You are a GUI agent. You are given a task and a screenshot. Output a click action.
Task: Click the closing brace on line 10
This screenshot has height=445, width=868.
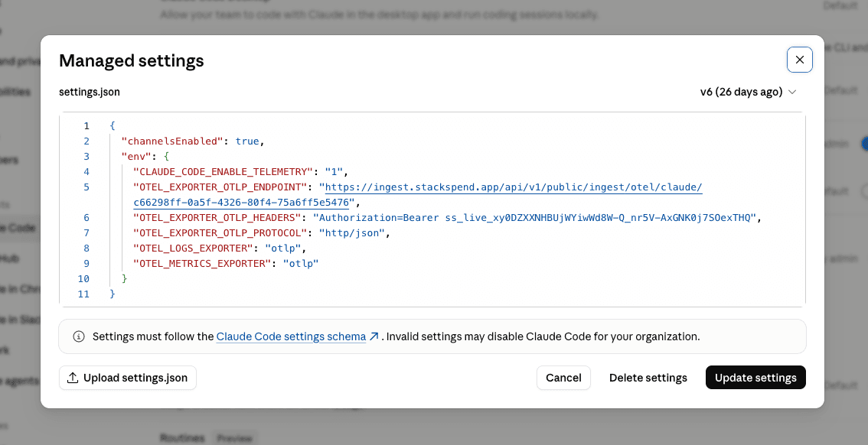pyautogui.click(x=125, y=278)
